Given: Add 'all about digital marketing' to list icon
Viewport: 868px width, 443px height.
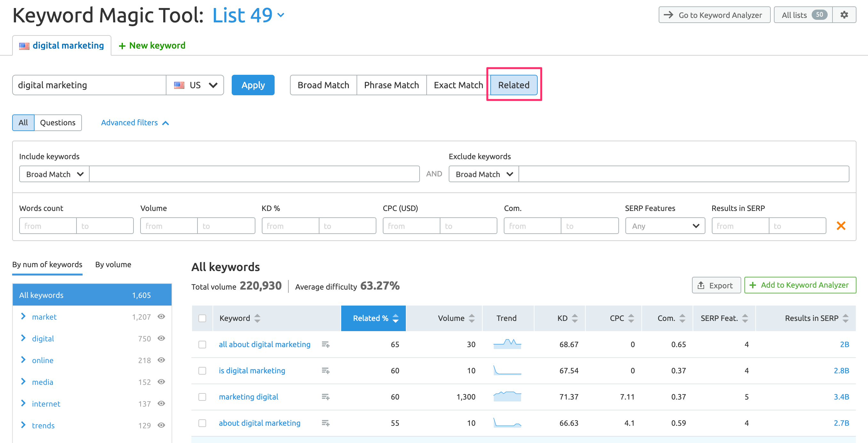Looking at the screenshot, I should [x=325, y=344].
